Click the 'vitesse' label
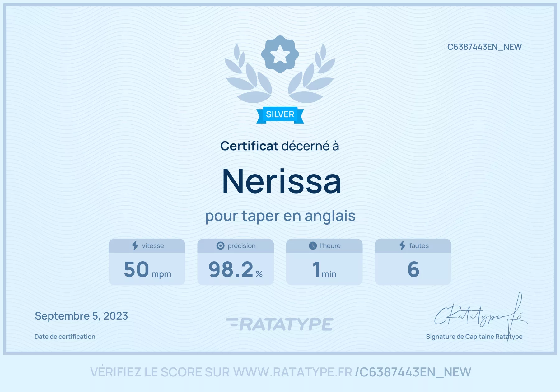 [153, 246]
